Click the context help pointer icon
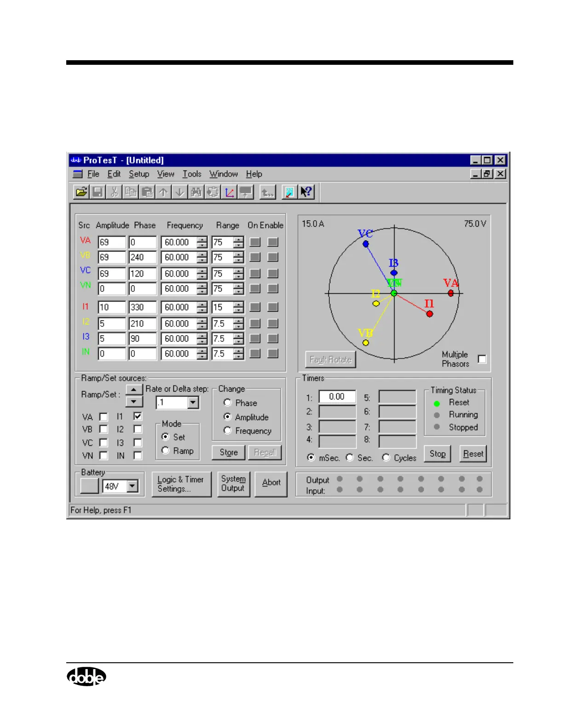Viewport: 563px width, 728px height. pyautogui.click(x=306, y=192)
